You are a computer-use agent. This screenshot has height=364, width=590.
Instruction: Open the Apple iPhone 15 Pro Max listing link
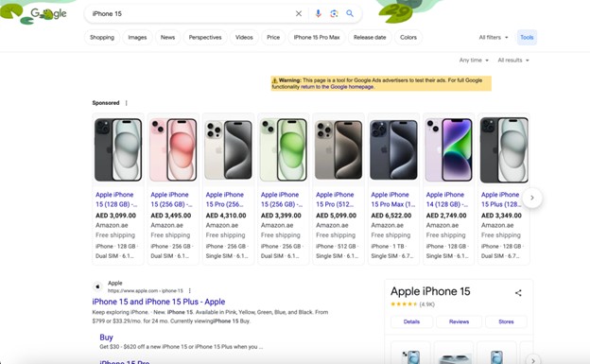coord(392,199)
